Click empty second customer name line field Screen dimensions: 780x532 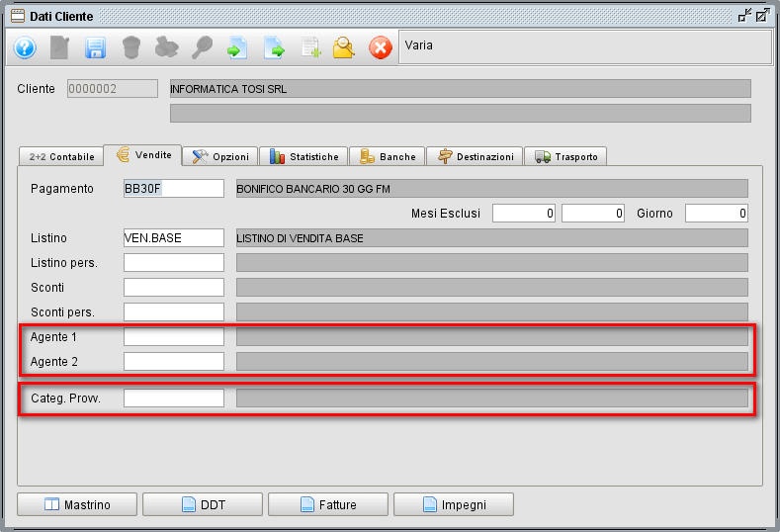(460, 113)
